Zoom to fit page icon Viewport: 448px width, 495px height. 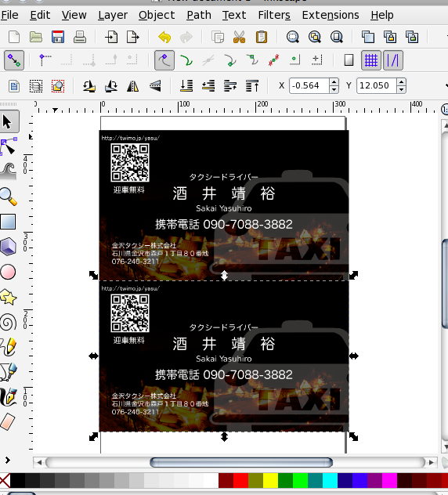337,37
